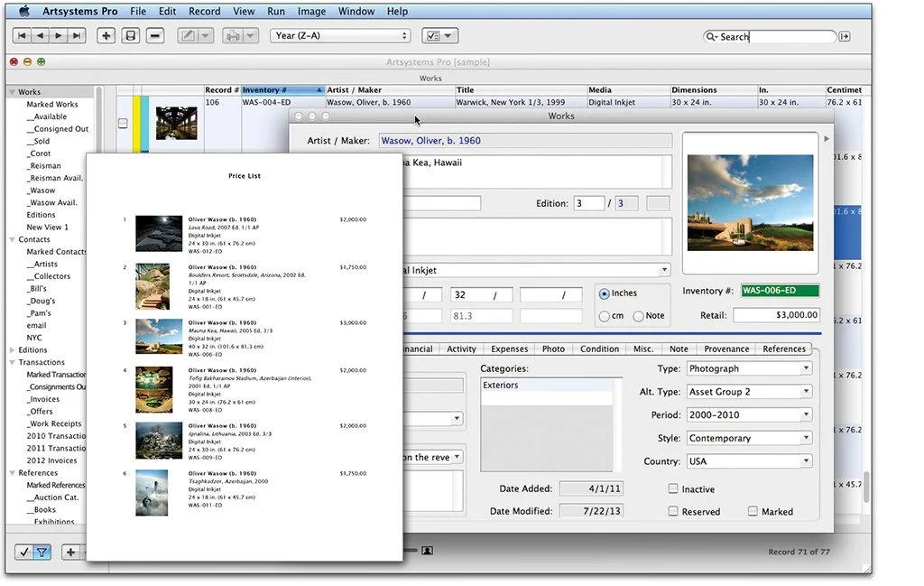
Task: Click the filter funnel icon
Action: (x=42, y=552)
